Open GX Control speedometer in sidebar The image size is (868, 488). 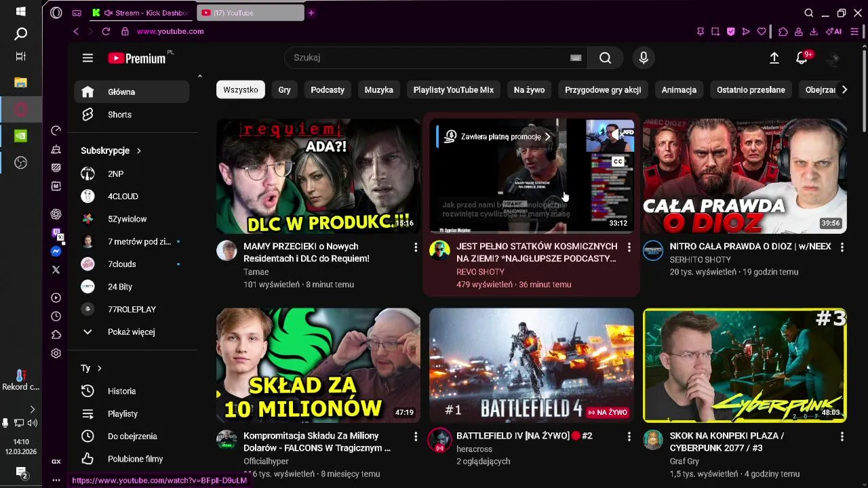pos(56,130)
